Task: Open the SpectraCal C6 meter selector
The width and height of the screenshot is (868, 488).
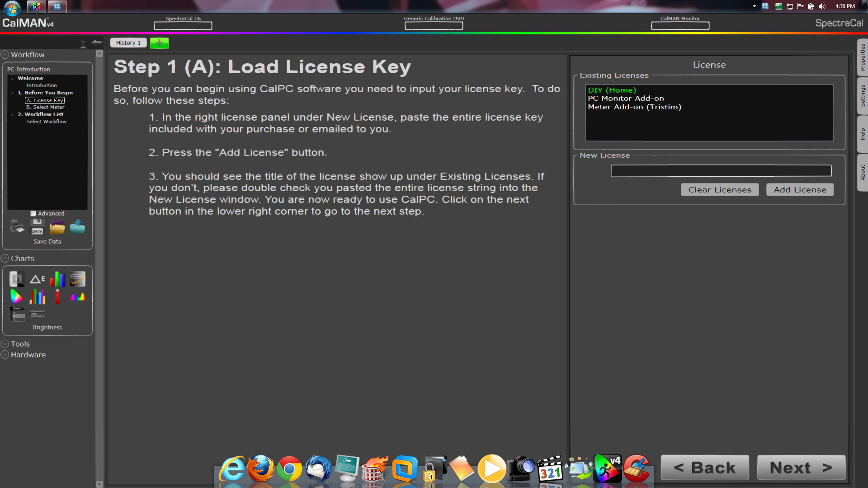Action: [x=183, y=26]
